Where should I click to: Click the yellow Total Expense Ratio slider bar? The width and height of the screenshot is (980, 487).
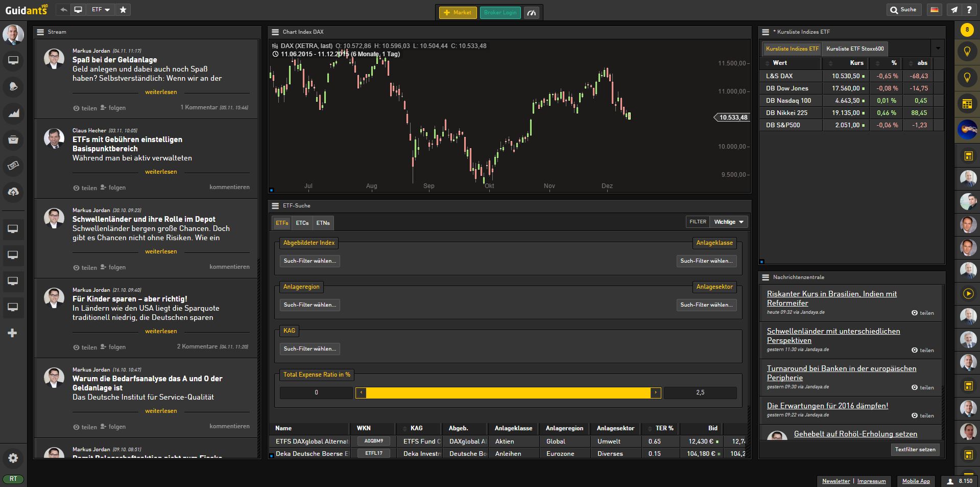click(x=508, y=392)
